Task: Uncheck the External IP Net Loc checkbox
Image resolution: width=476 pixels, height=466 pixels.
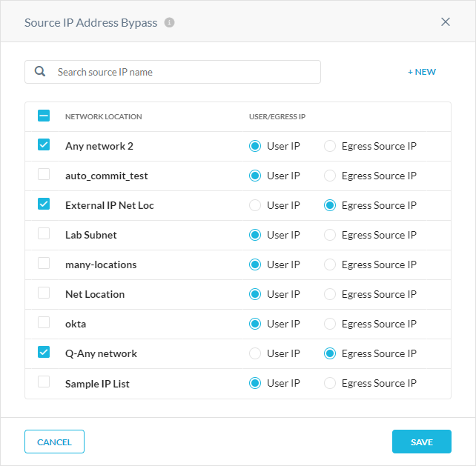Action: point(44,204)
